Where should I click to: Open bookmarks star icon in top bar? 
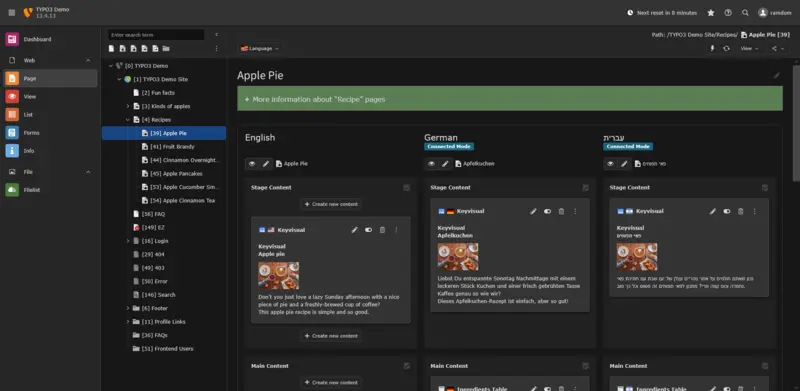[x=711, y=13]
